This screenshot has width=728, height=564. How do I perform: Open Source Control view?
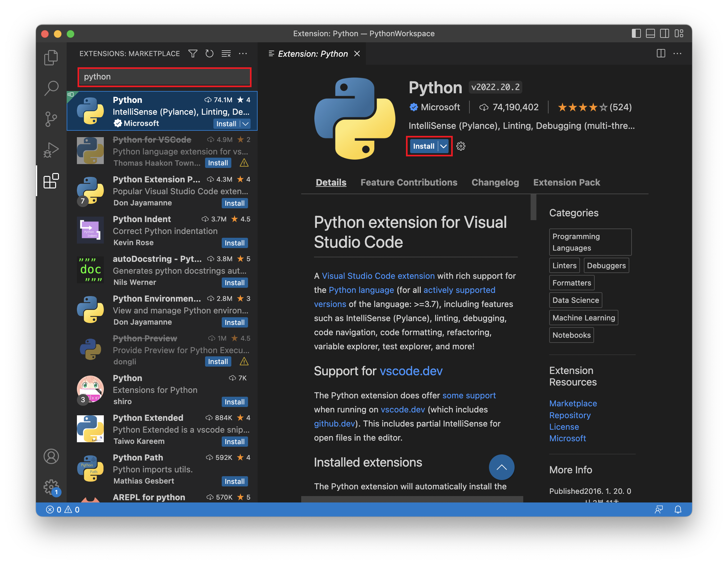tap(51, 119)
